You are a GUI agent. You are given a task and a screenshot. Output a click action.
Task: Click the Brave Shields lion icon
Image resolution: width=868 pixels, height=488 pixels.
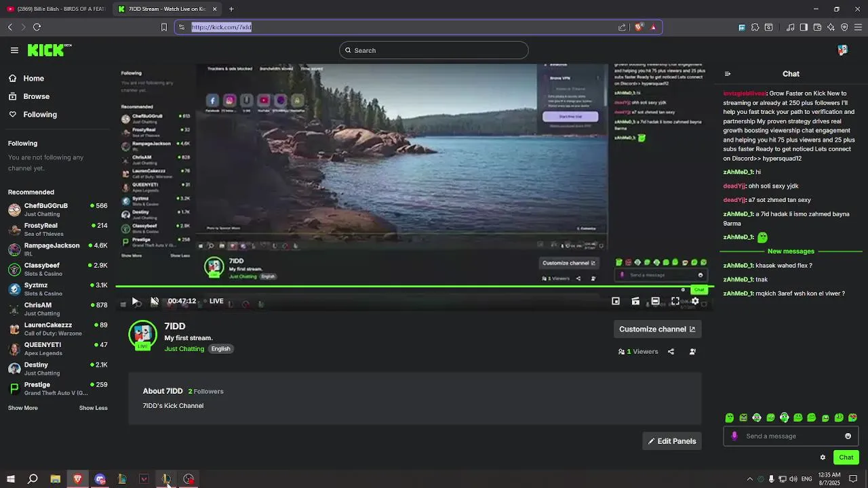pyautogui.click(x=638, y=27)
